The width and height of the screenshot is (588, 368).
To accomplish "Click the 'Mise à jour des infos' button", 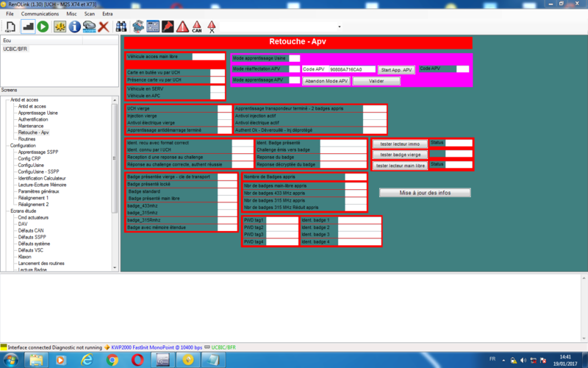I will (x=425, y=193).
